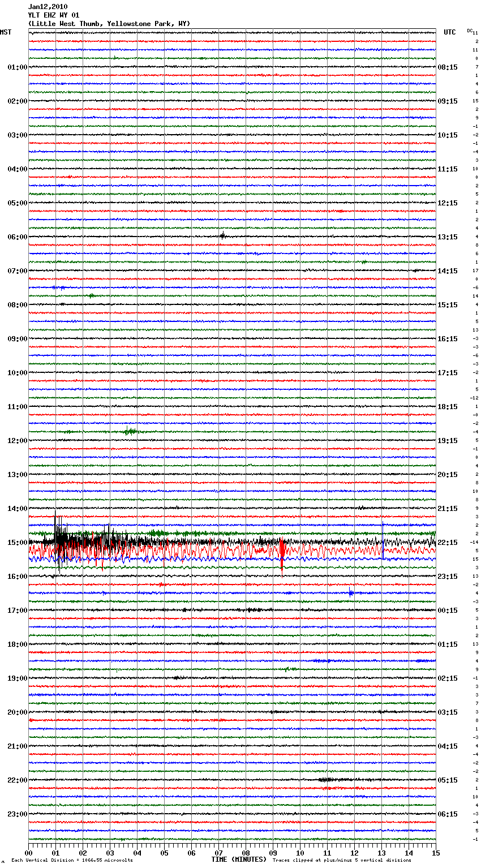This screenshot has width=481, height=868.
Task: Click the DC column header
Action: [x=470, y=31]
